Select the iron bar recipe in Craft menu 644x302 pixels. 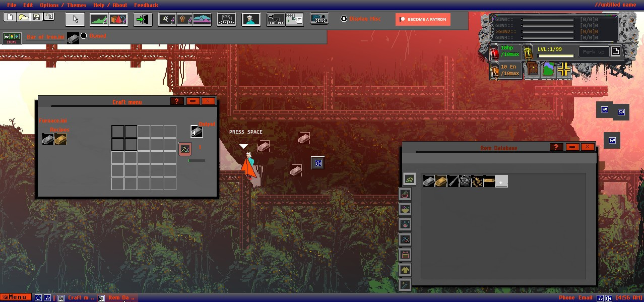[x=48, y=139]
